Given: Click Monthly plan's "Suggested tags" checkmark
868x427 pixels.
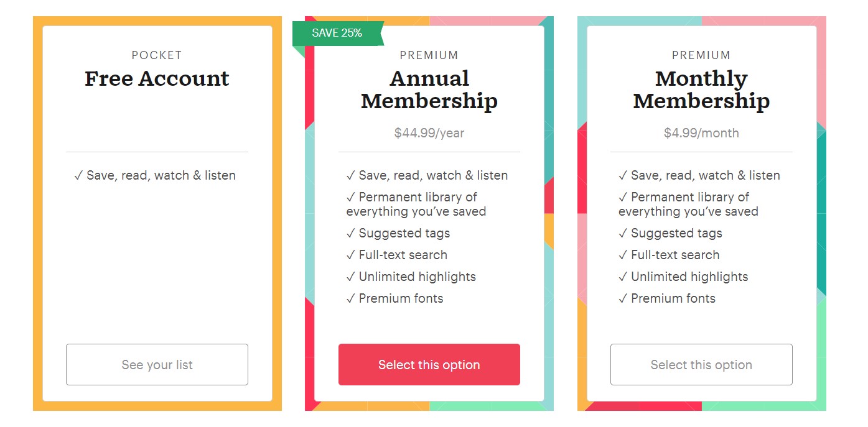Looking at the screenshot, I should pos(623,234).
